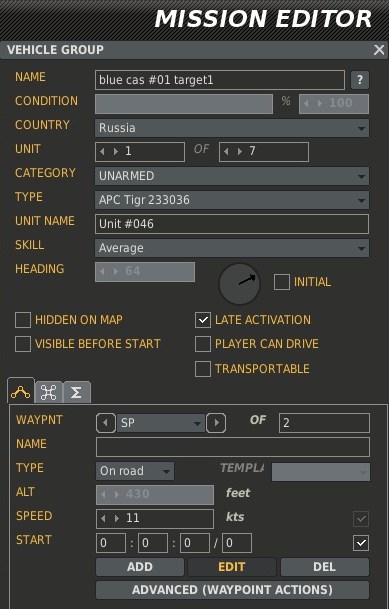Toggle the START time lock checkbox
The height and width of the screenshot is (609, 389).
point(361,543)
